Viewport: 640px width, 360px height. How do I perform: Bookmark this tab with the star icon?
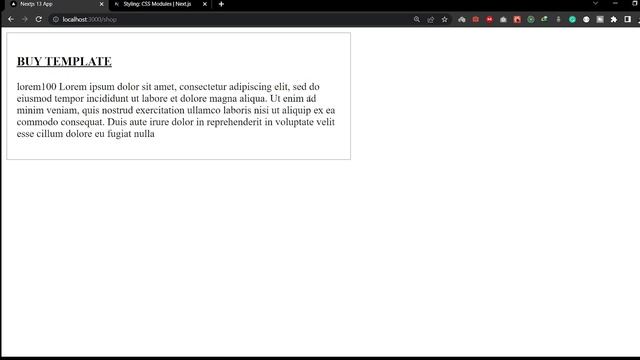[x=444, y=19]
